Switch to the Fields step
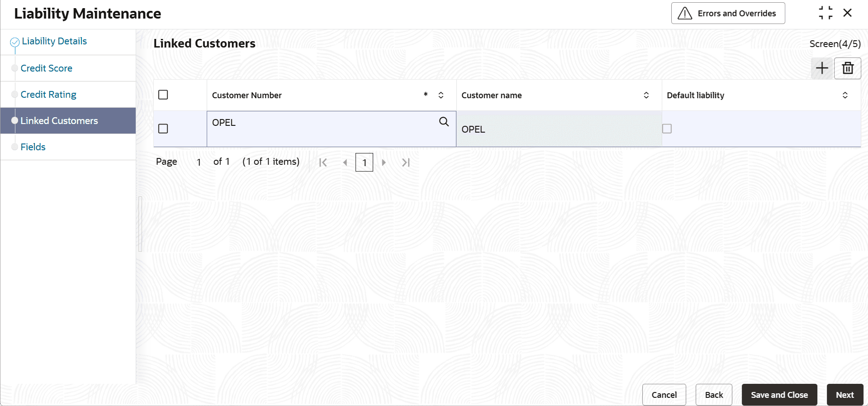This screenshot has height=406, width=868. [33, 147]
